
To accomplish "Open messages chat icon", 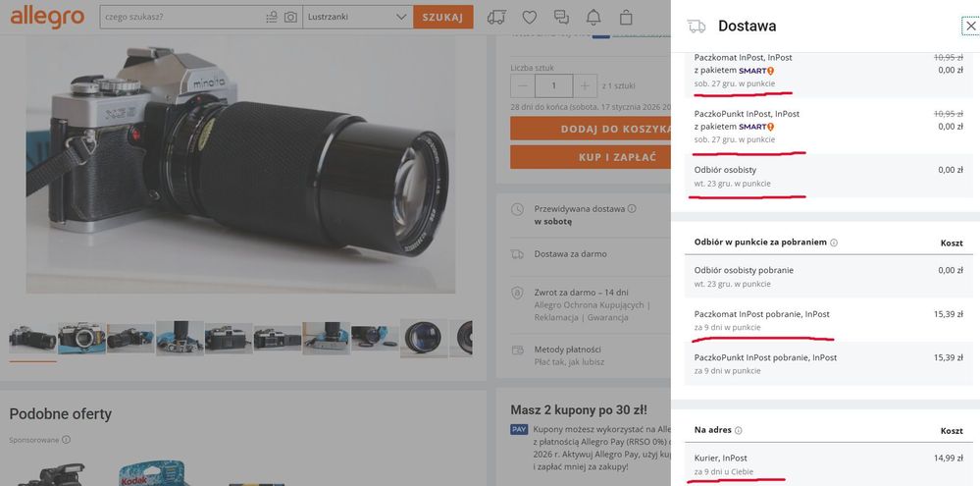I will point(561,18).
